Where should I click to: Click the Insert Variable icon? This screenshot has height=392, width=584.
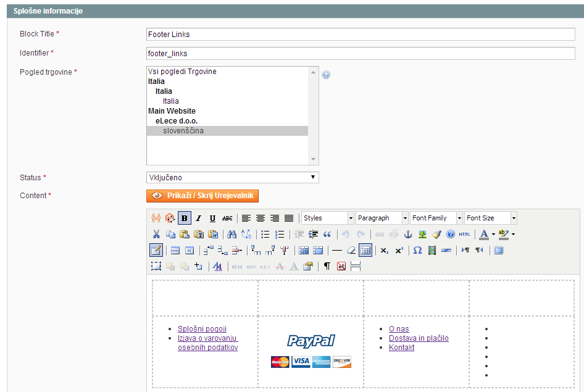[156, 218]
